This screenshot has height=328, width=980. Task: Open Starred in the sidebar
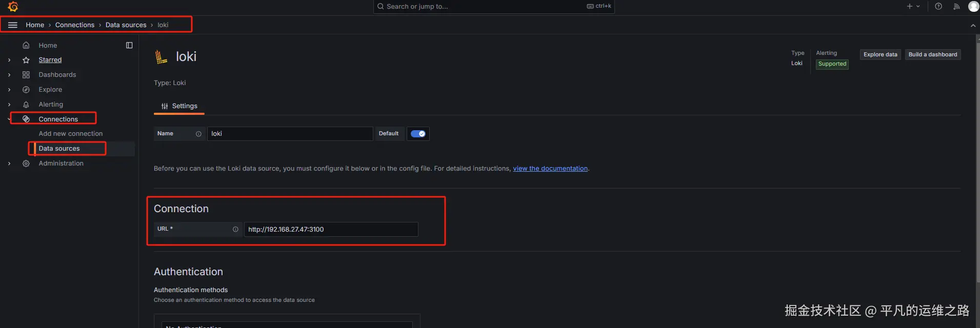pos(50,60)
